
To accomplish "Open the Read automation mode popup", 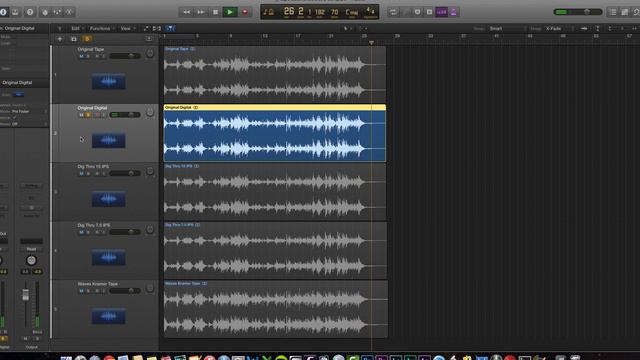I will click(x=31, y=249).
